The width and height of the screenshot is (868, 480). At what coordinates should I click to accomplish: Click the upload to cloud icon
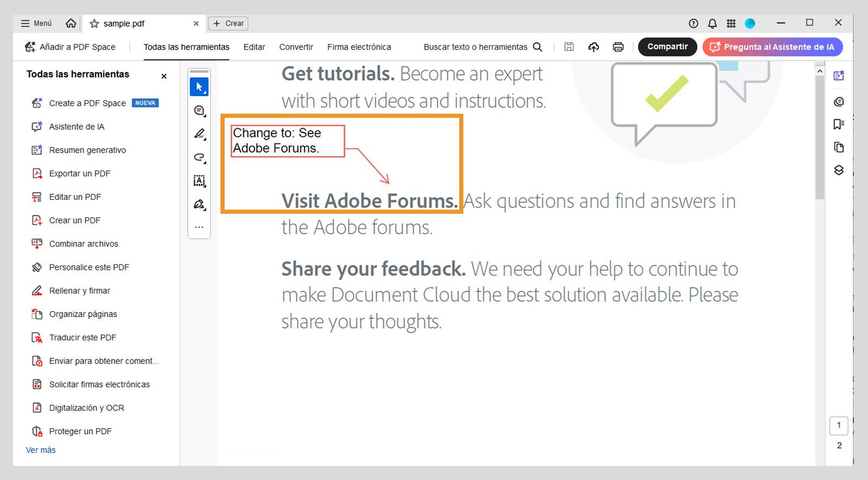pos(593,47)
